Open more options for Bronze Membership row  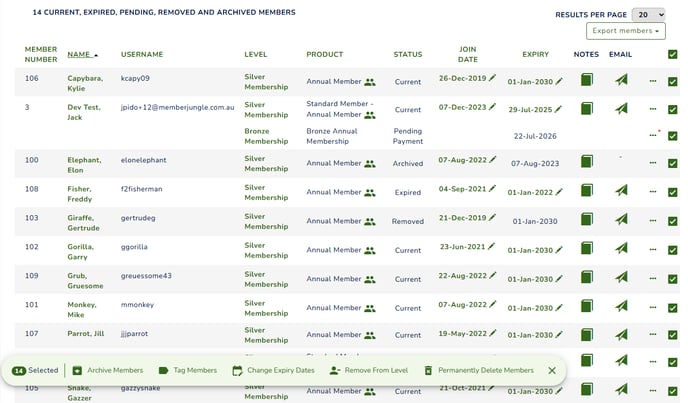click(653, 135)
